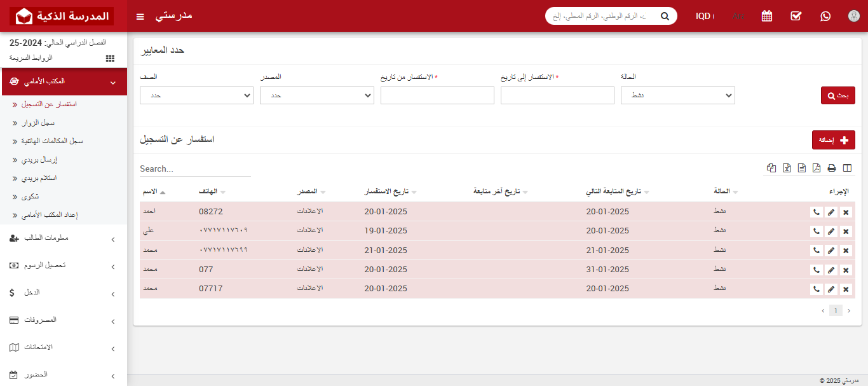The height and width of the screenshot is (386, 868).
Task: Edit the record for علي with pencil icon
Action: pos(831,231)
